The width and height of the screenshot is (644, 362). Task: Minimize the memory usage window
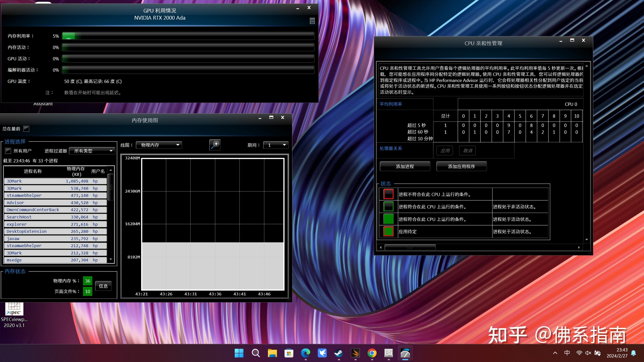point(260,118)
